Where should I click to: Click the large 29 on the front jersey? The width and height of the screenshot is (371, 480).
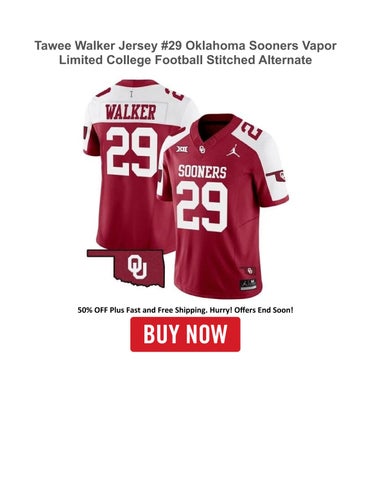pos(202,207)
